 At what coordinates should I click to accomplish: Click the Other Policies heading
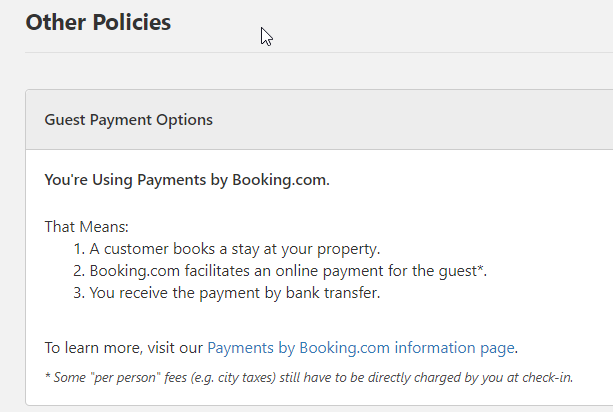pos(98,22)
